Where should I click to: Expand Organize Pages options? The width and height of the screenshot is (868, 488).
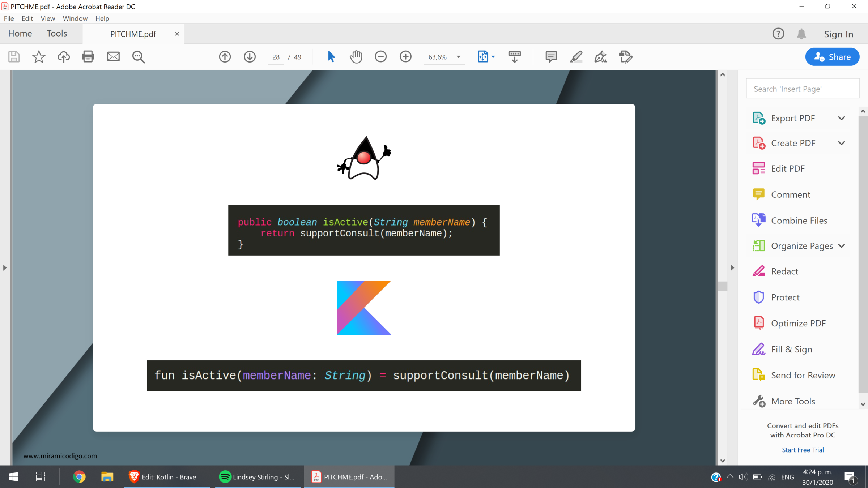pyautogui.click(x=841, y=246)
